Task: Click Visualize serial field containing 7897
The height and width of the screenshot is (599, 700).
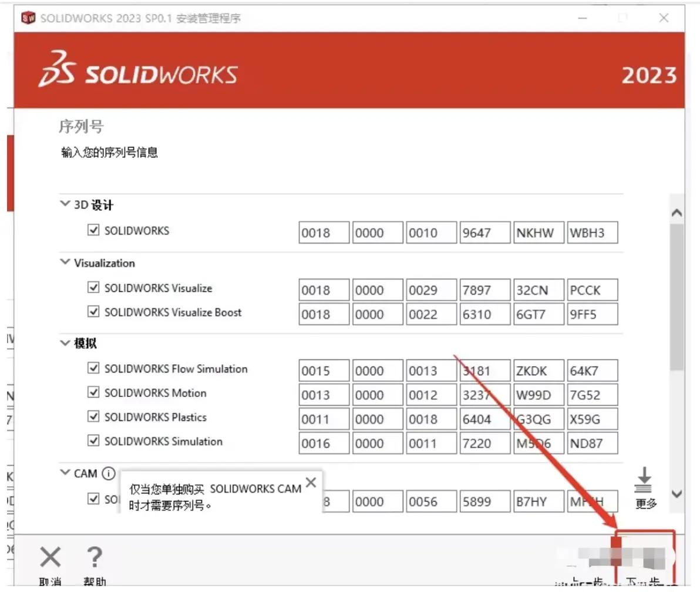Action: [x=485, y=290]
